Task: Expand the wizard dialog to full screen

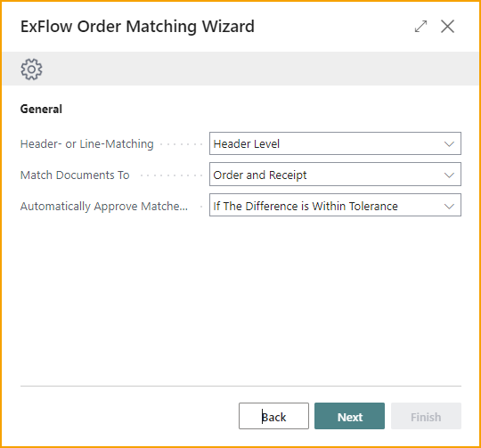Action: point(420,27)
